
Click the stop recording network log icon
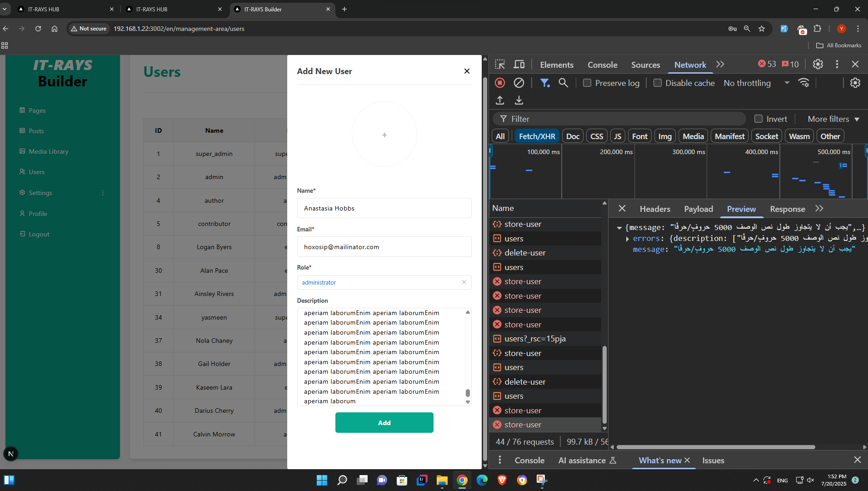[500, 83]
